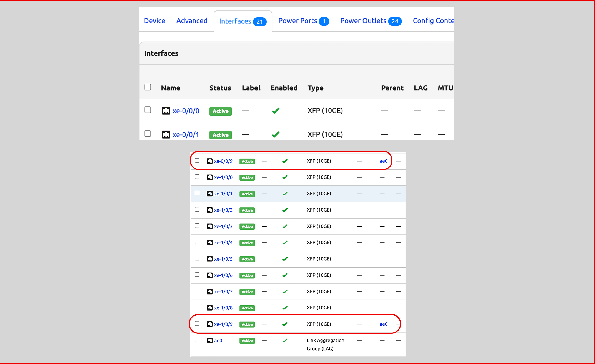Open the xe-0/0/0 interface link
Screen dimensions: 595x364
[x=186, y=111]
